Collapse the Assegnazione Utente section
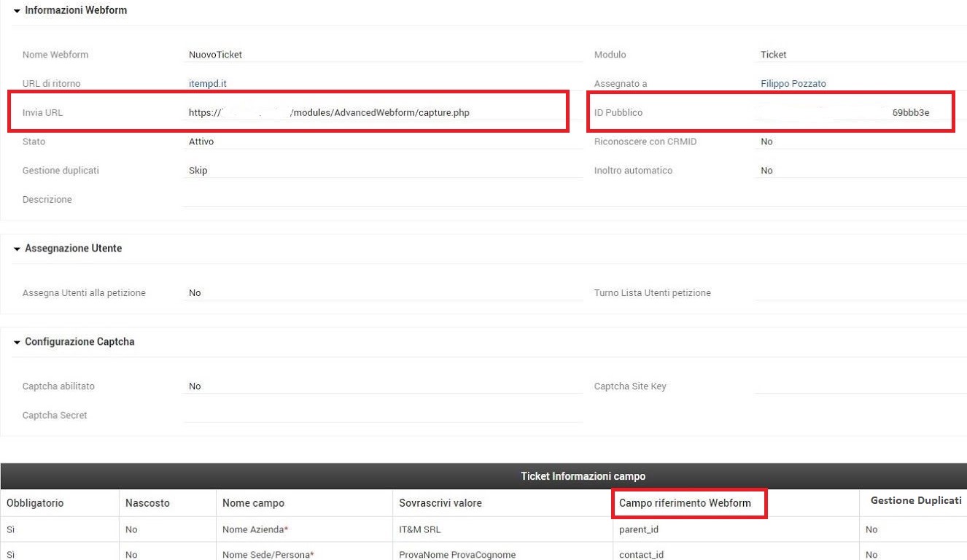 (x=18, y=249)
